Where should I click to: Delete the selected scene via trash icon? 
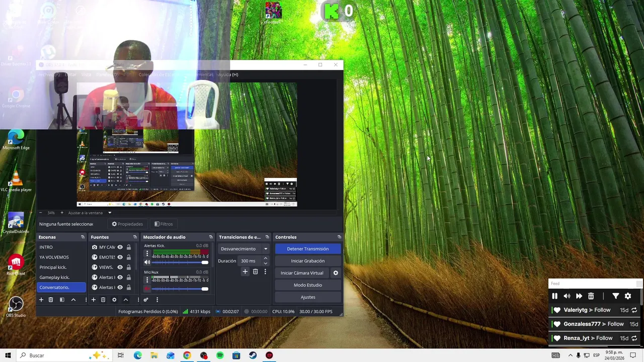click(x=51, y=300)
